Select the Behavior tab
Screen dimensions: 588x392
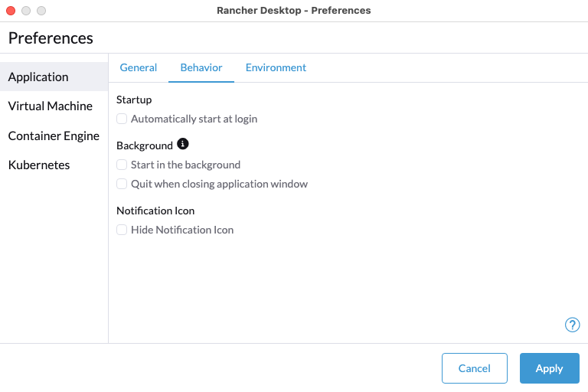click(x=201, y=67)
